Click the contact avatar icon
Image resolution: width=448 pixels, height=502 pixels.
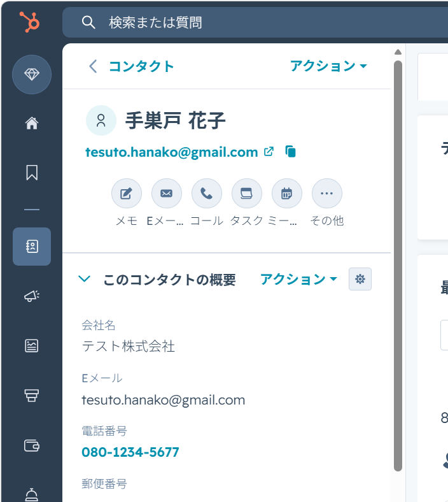point(101,120)
